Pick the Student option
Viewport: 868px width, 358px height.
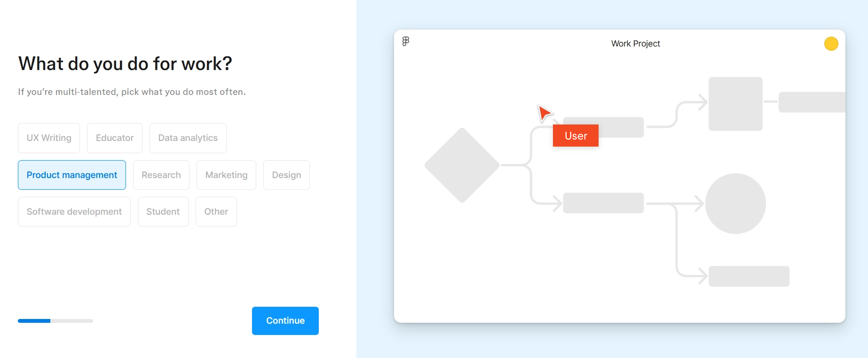coord(163,212)
